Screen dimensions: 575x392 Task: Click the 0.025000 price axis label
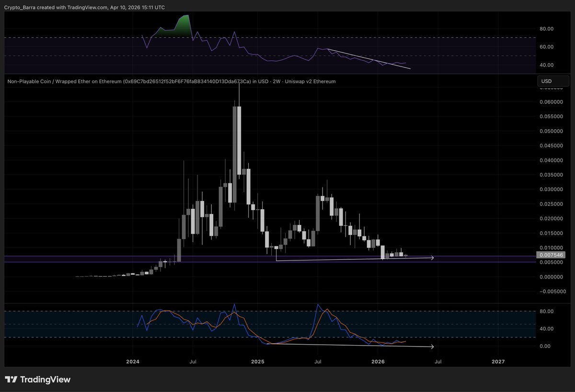point(551,204)
